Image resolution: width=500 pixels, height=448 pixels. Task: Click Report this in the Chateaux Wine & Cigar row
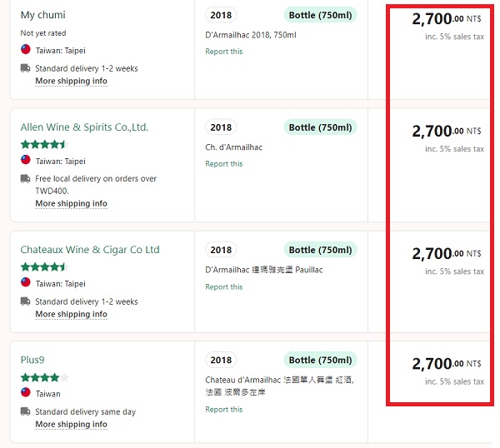tap(224, 286)
